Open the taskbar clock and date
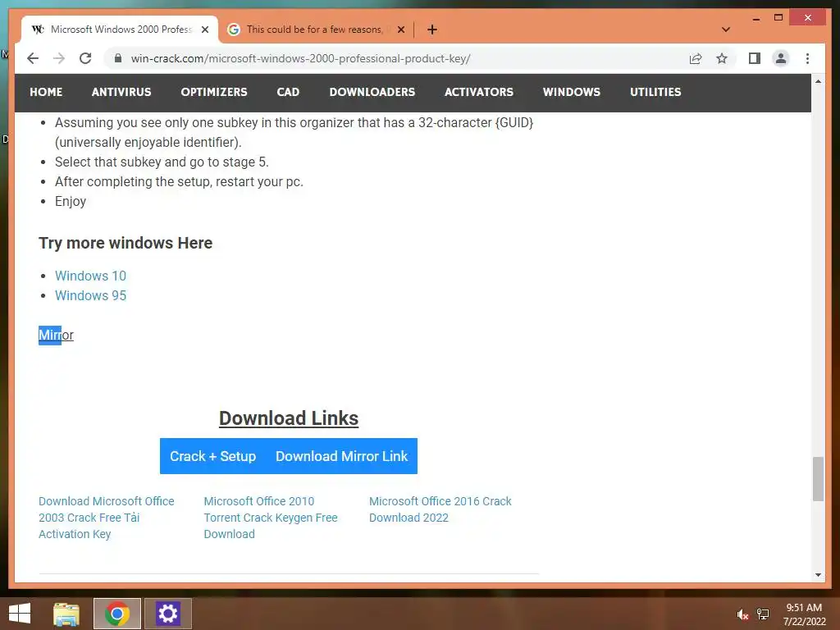 [x=804, y=614]
